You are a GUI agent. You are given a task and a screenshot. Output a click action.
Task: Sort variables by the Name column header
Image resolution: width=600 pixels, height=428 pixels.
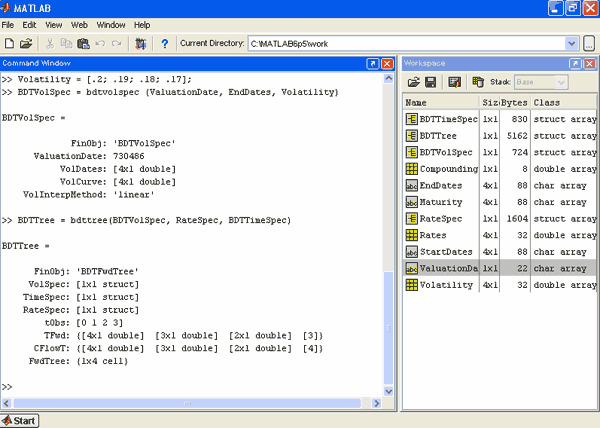[441, 103]
